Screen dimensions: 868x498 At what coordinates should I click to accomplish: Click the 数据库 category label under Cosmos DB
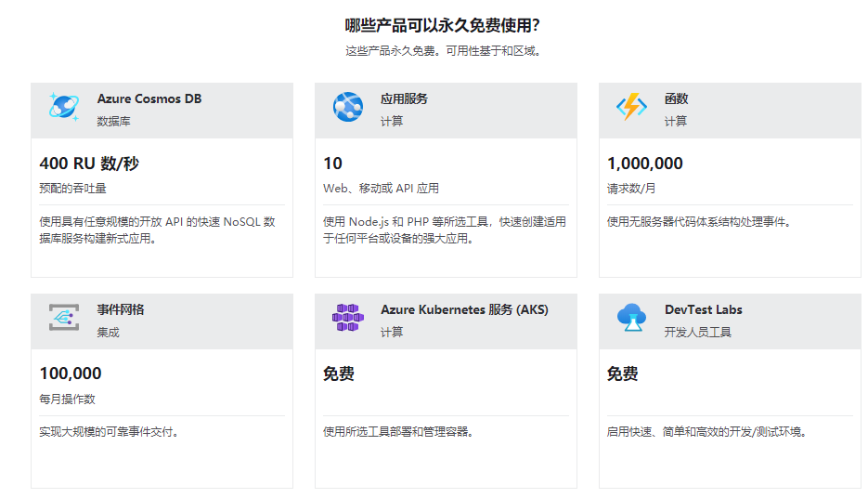pos(114,121)
